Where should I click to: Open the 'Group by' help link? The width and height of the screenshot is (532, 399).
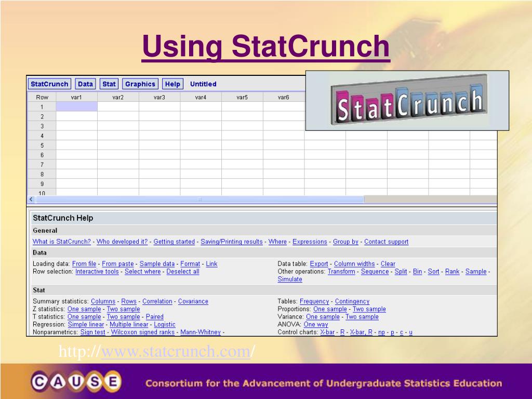click(345, 242)
